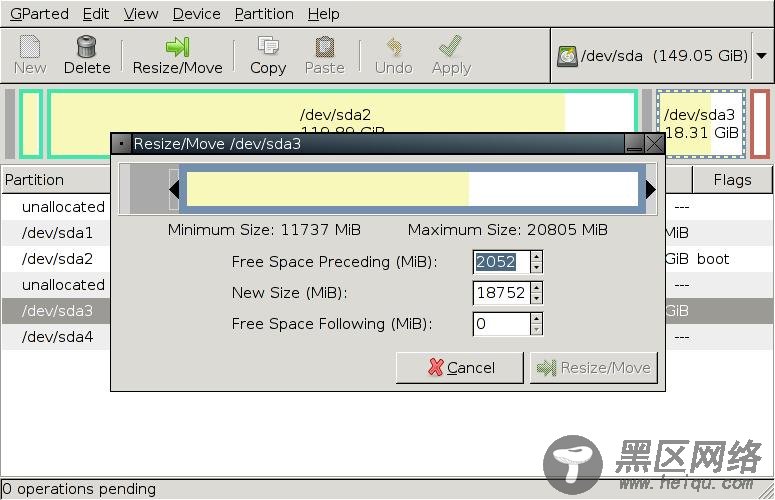The width and height of the screenshot is (775, 500).
Task: Open the View menu
Action: tap(141, 14)
